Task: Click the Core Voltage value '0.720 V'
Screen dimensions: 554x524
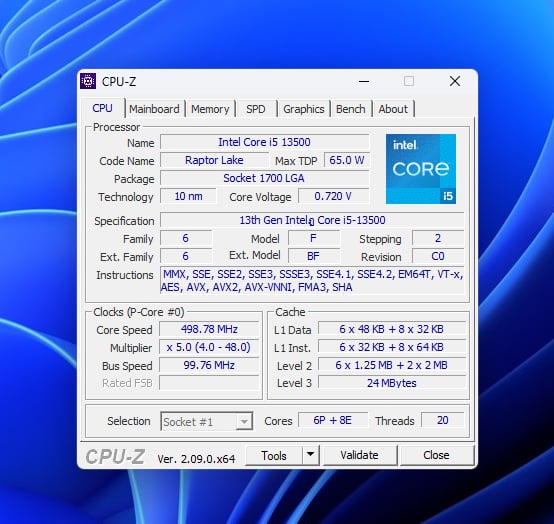Action: pos(333,196)
